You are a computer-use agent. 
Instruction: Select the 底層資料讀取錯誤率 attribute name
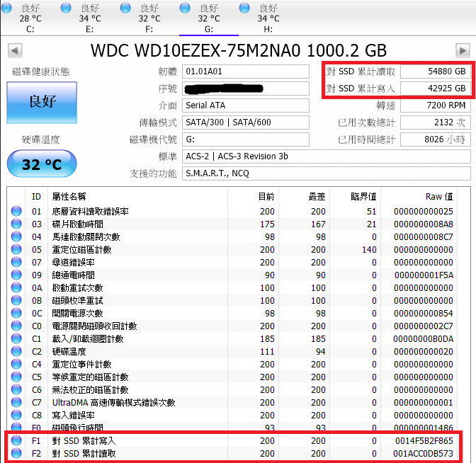point(90,211)
